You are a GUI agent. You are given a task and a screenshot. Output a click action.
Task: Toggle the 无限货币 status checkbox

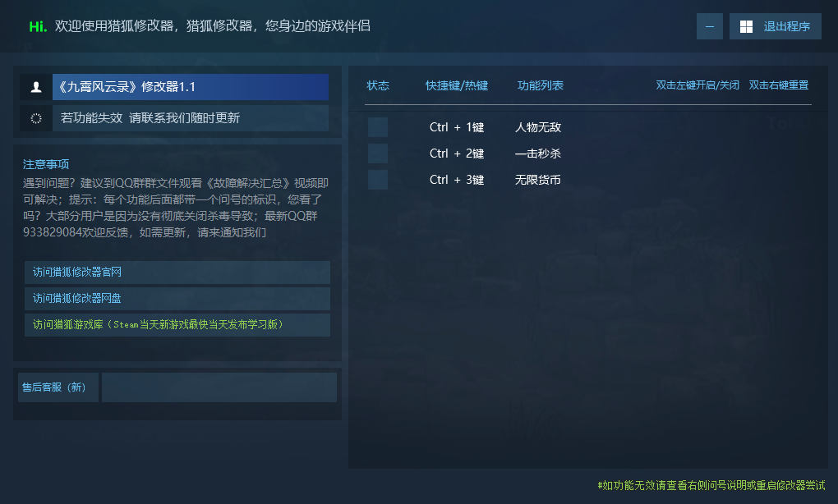(378, 180)
